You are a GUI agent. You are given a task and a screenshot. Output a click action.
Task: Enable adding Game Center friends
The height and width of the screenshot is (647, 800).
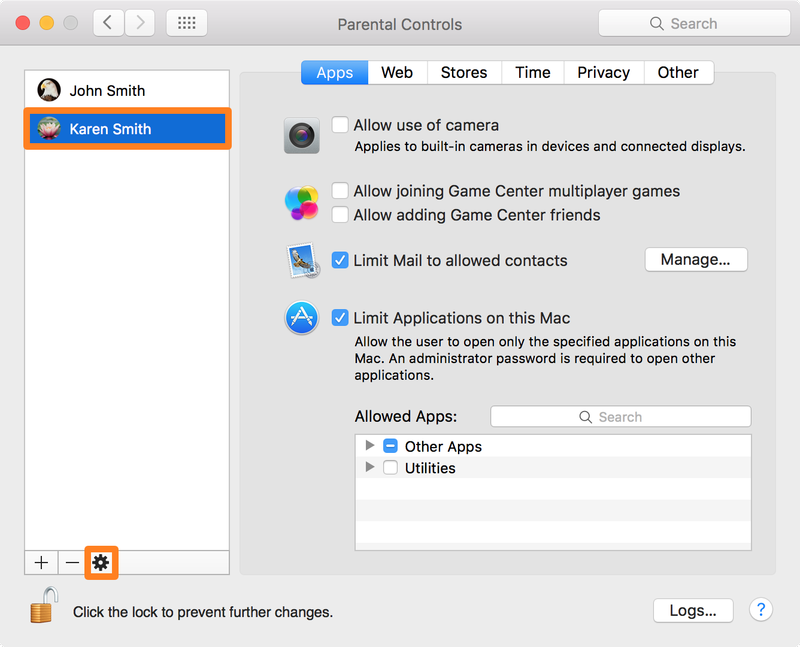pyautogui.click(x=340, y=215)
